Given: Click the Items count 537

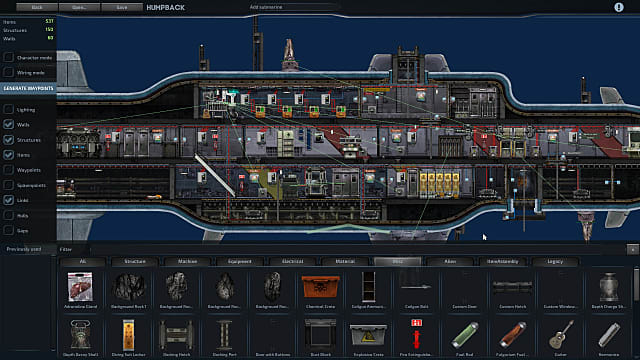Looking at the screenshot, I should click(x=49, y=21).
